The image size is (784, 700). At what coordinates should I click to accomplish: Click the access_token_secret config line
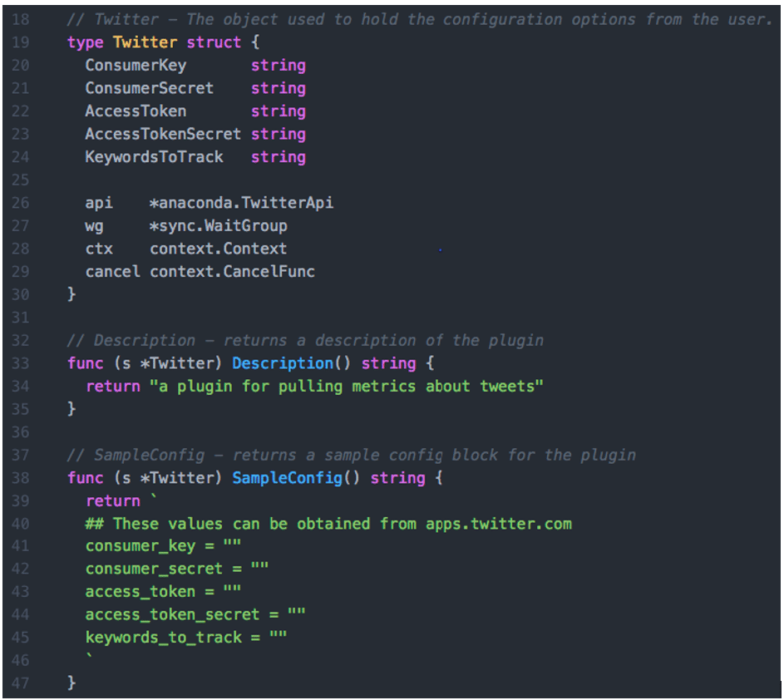point(195,614)
